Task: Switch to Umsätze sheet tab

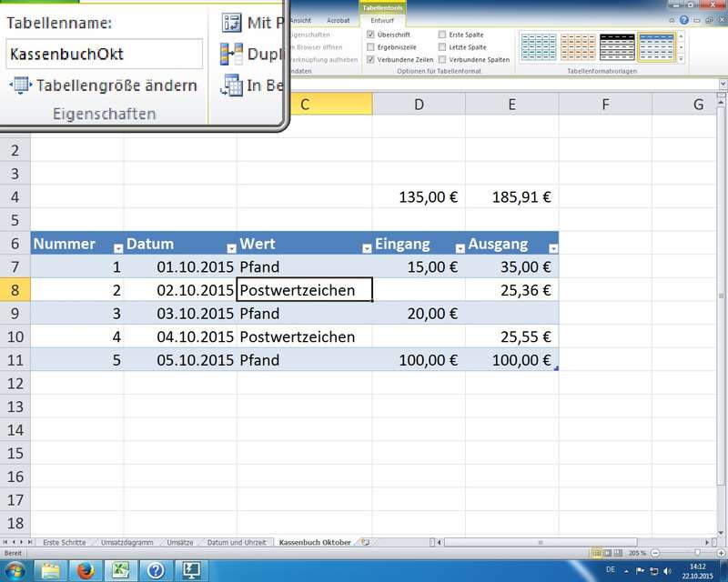Action: point(179,542)
